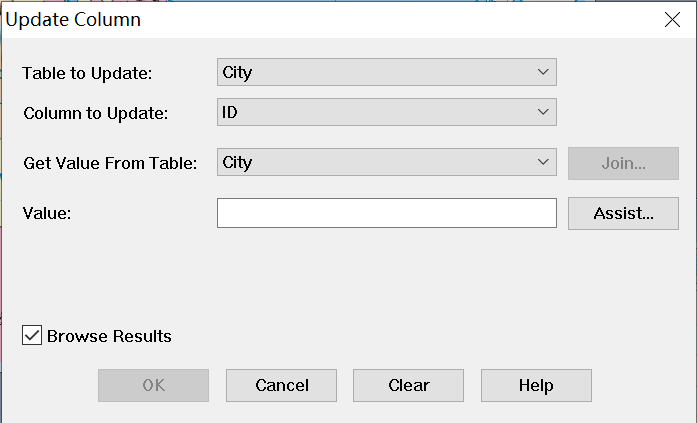Click the "Table to Update:" label
This screenshot has width=697, height=423.
click(x=88, y=73)
